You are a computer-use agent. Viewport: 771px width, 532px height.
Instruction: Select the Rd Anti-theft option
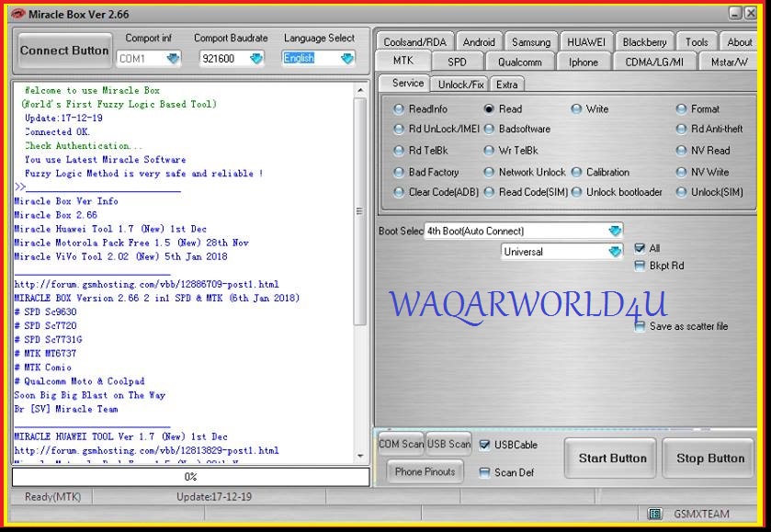681,130
